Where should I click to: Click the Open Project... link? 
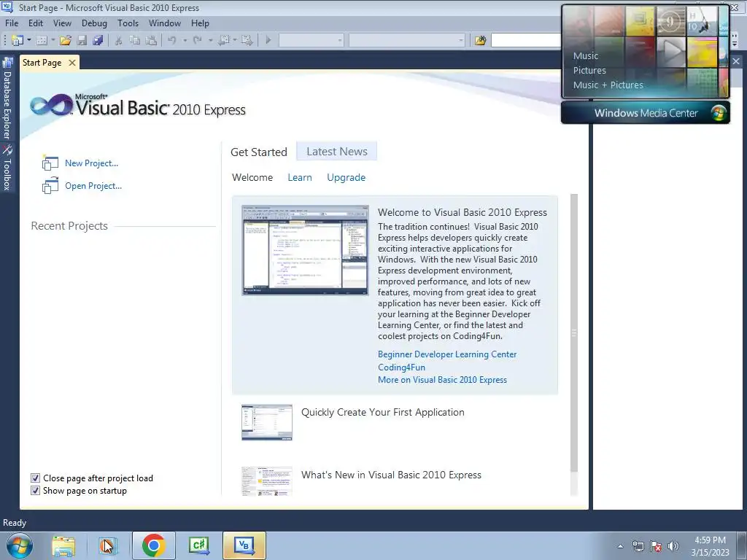pyautogui.click(x=93, y=186)
